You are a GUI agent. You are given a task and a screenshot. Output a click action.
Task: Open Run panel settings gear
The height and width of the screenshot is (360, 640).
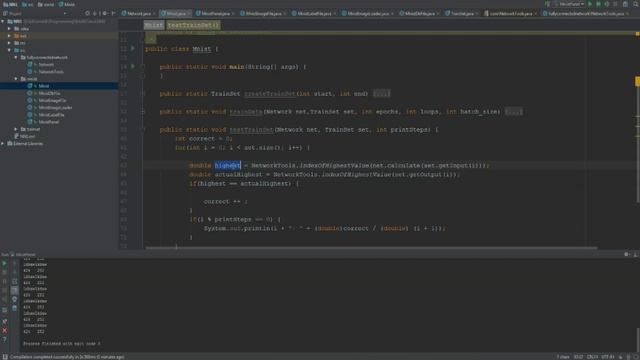pyautogui.click(x=627, y=254)
